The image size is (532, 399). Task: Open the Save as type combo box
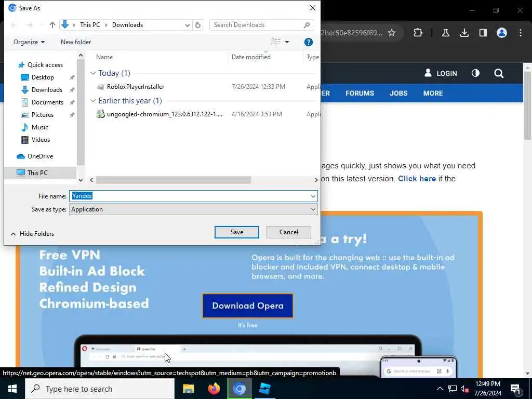(x=193, y=209)
